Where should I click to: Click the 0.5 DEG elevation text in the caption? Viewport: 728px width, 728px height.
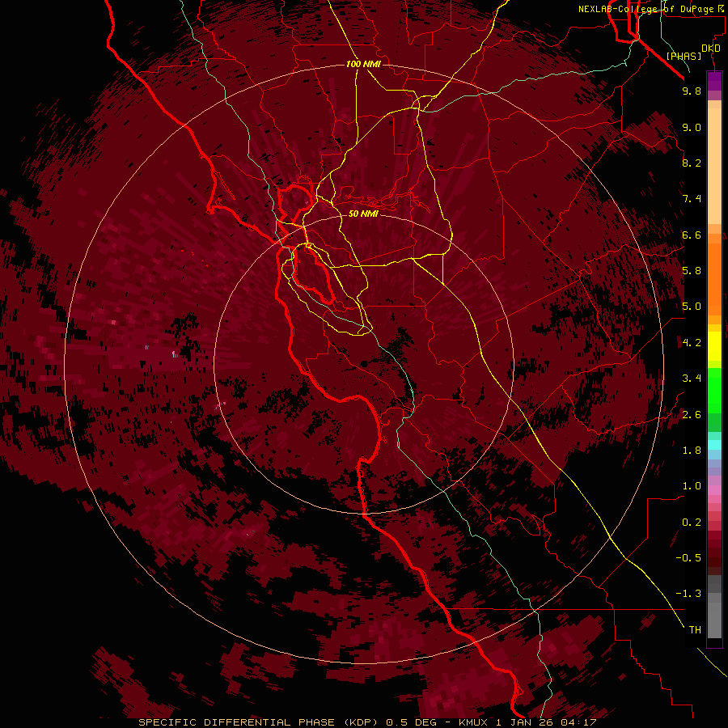click(x=413, y=722)
